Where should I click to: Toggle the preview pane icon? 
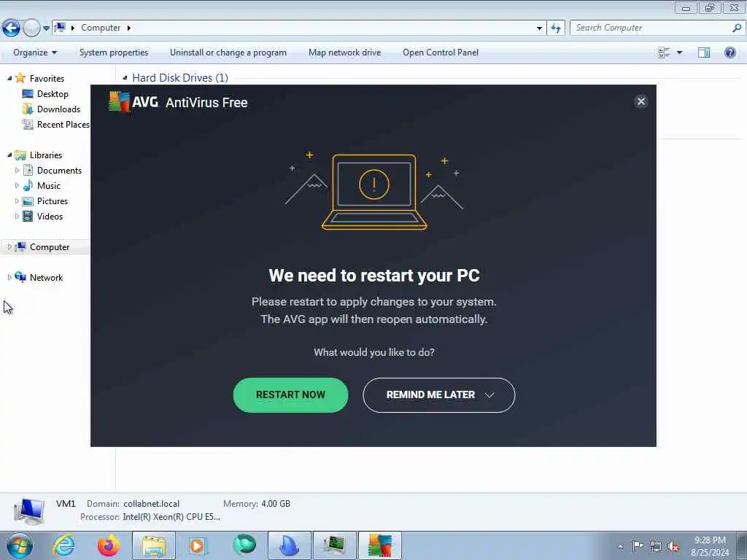pyautogui.click(x=704, y=52)
